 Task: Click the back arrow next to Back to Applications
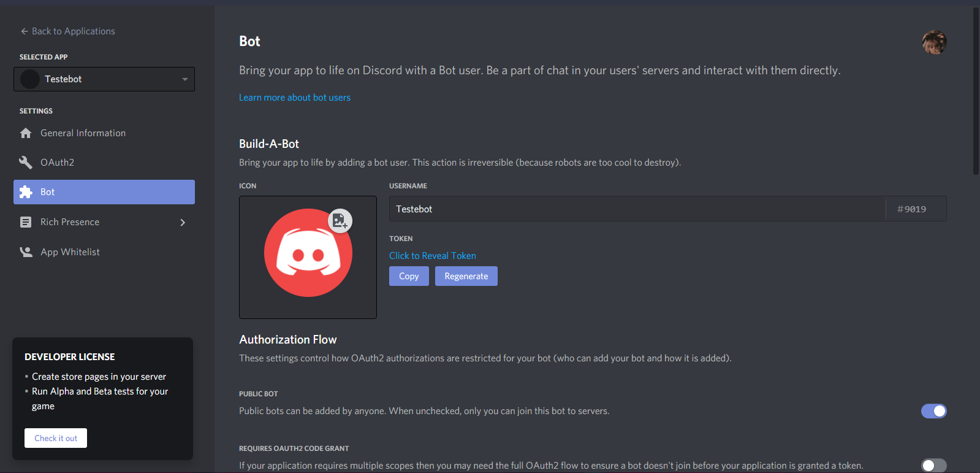click(23, 31)
